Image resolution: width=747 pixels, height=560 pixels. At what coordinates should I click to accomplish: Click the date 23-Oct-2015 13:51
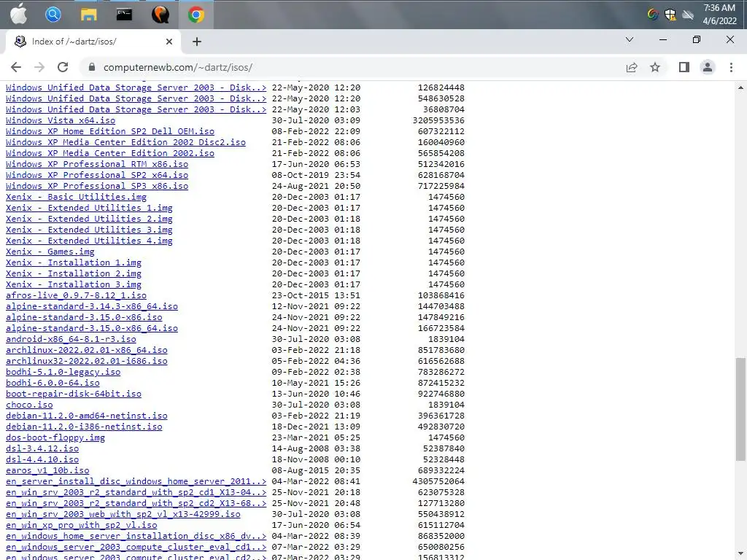(x=316, y=296)
